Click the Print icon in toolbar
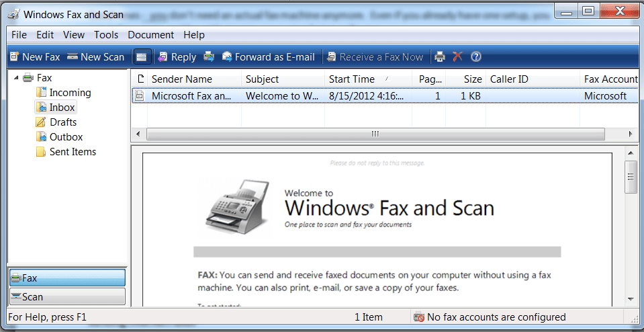This screenshot has height=332, width=644. 440,56
